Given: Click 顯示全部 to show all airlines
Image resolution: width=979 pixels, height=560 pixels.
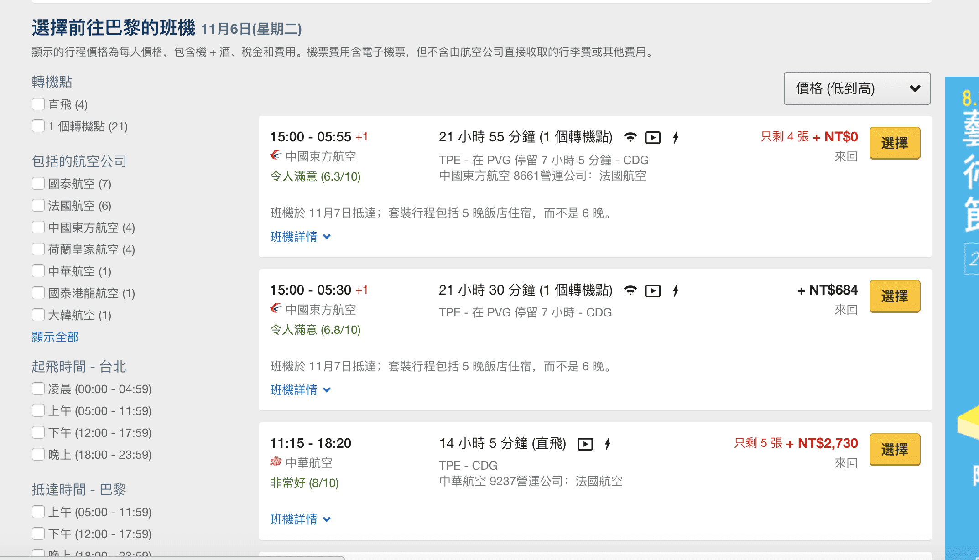Looking at the screenshot, I should tap(55, 337).
